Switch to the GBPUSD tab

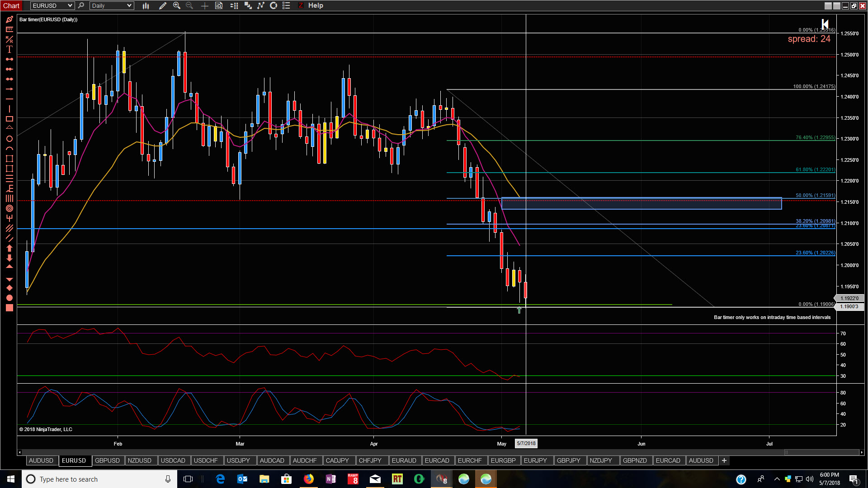107,460
